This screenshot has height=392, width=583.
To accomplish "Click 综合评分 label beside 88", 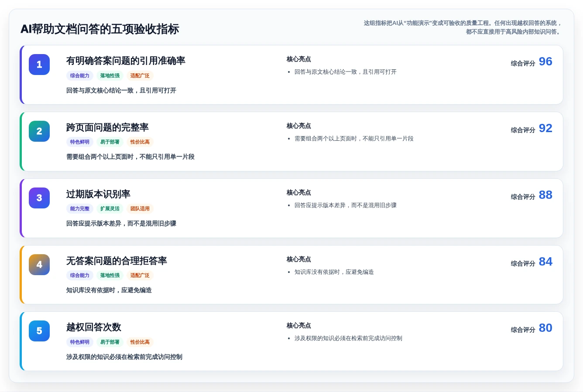I will (x=523, y=197).
